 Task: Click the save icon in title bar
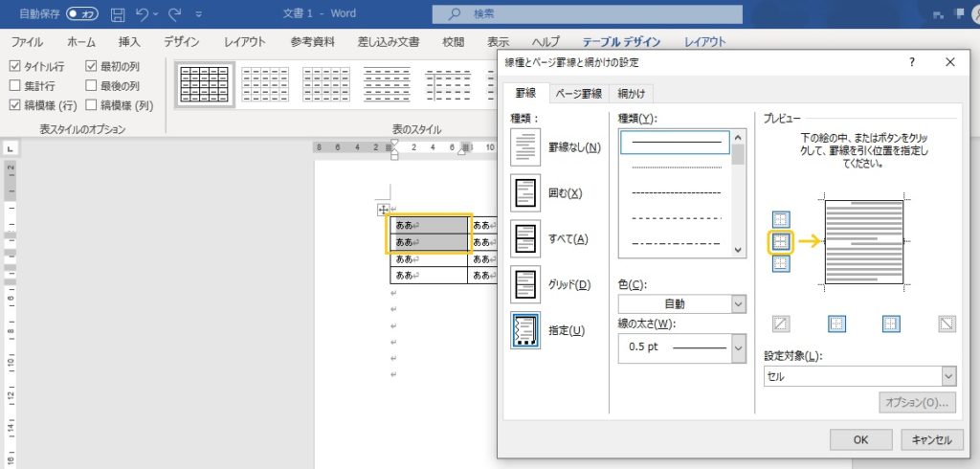click(x=118, y=14)
